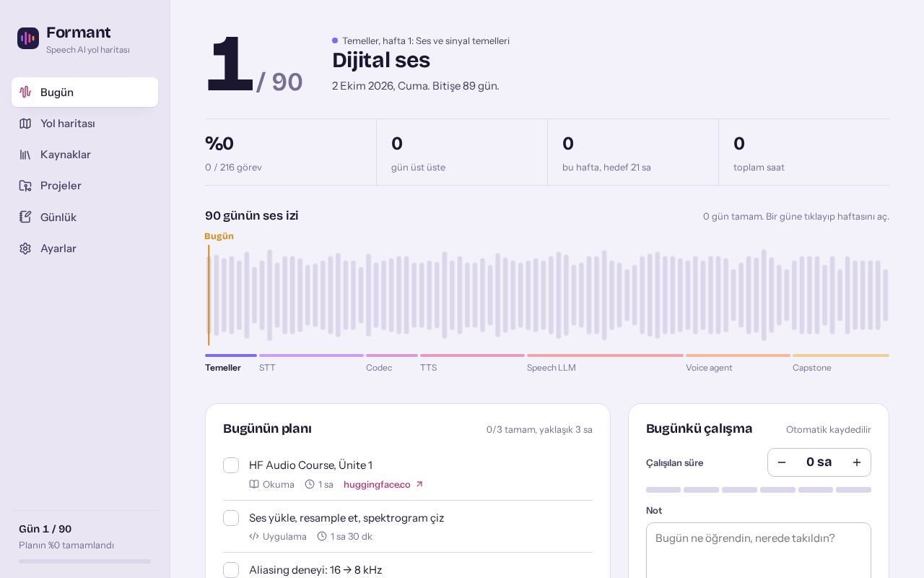This screenshot has height=578, width=924.
Task: Open the Bugün sidebar item
Action: (x=84, y=92)
